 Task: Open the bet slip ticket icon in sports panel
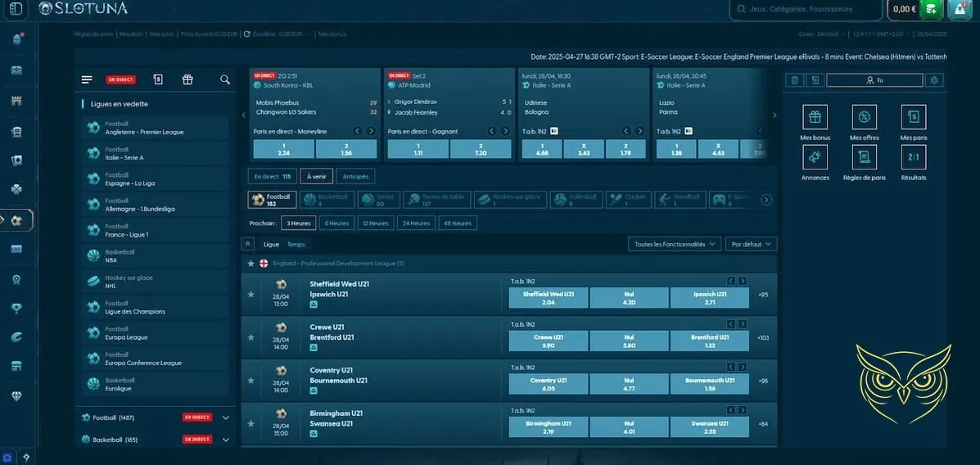tap(158, 79)
